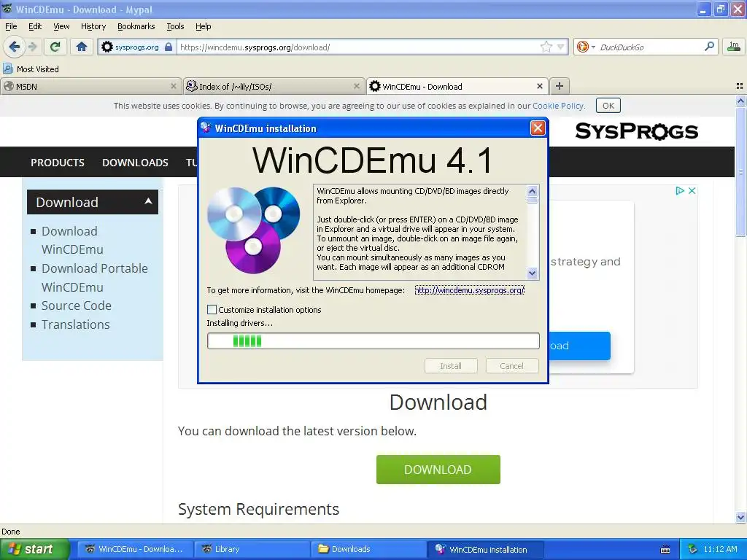Image resolution: width=747 pixels, height=560 pixels.
Task: Click the sysprogs.org site identity gear icon
Action: tap(107, 47)
